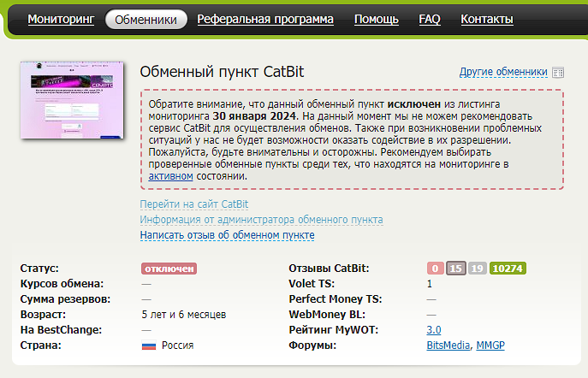Click the age value 5 лет и 6 месяцев
The width and height of the screenshot is (588, 378).
tap(184, 315)
